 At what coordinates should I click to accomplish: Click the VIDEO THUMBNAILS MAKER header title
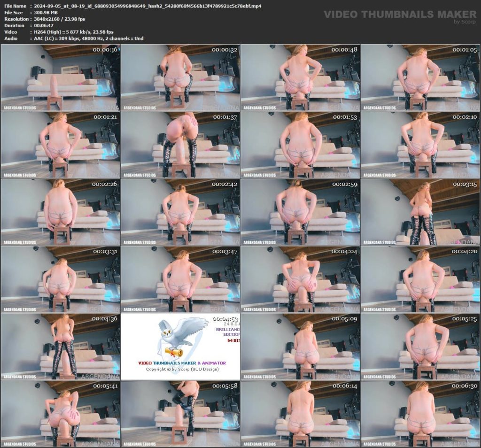[x=400, y=15]
